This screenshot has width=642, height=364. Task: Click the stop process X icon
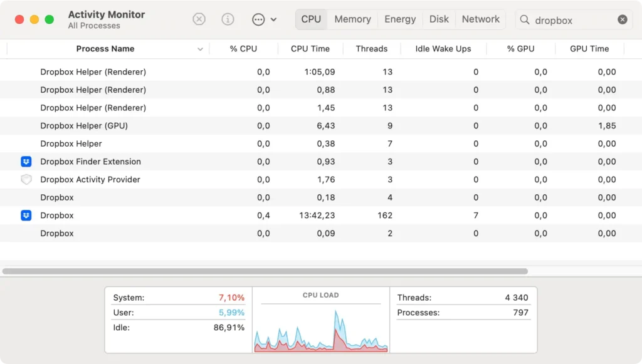tap(199, 19)
